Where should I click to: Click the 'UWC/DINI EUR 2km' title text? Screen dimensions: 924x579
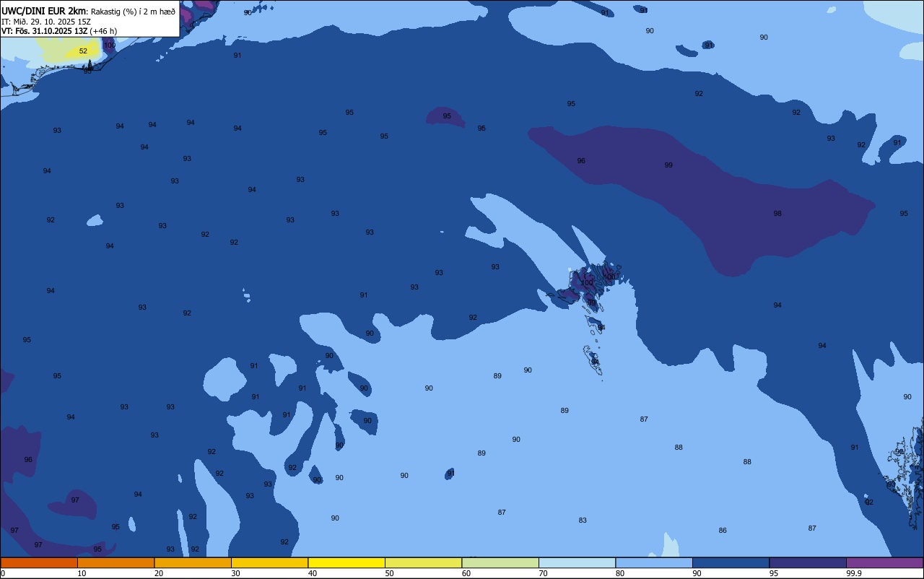[x=44, y=11]
